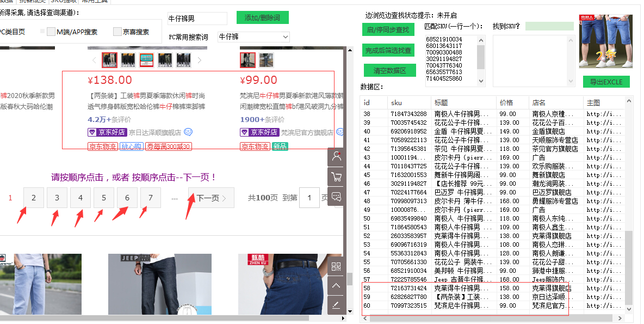Go to page 7

(x=150, y=198)
